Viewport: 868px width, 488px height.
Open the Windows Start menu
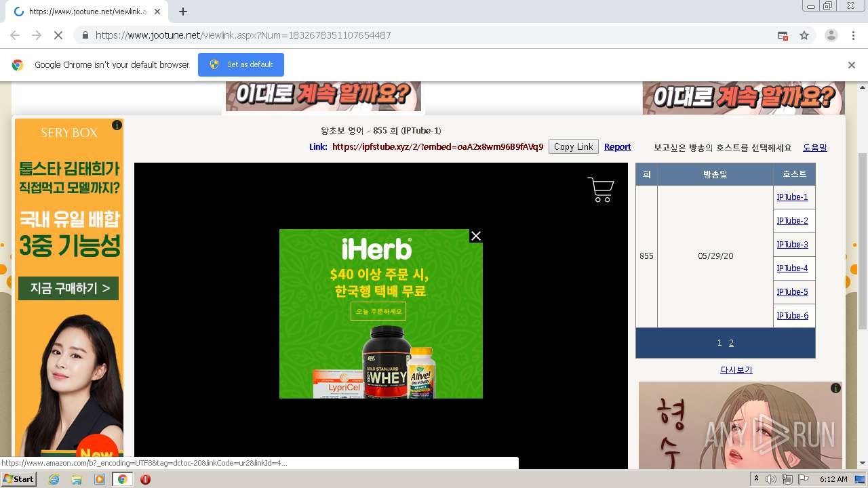pyautogui.click(x=19, y=479)
